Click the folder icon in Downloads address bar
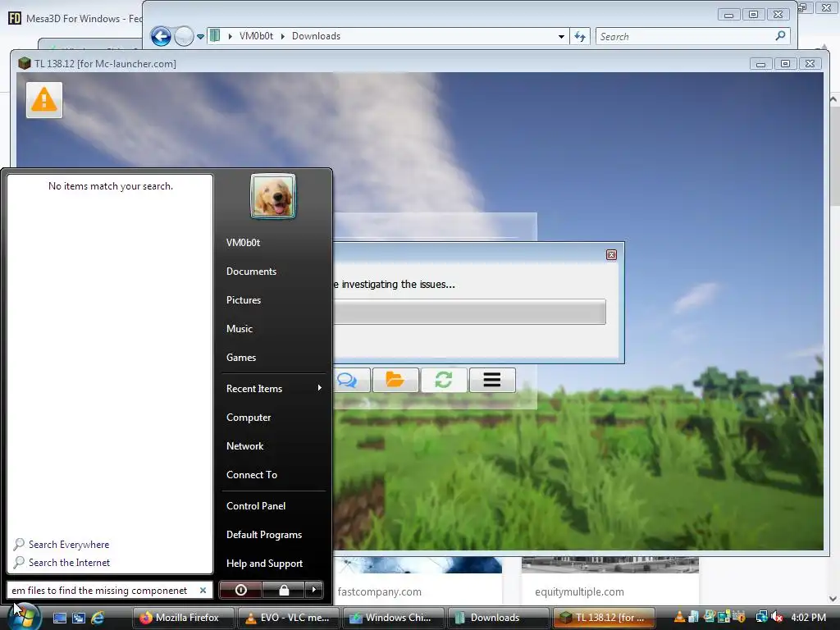Screen dimensions: 840x630 point(215,36)
